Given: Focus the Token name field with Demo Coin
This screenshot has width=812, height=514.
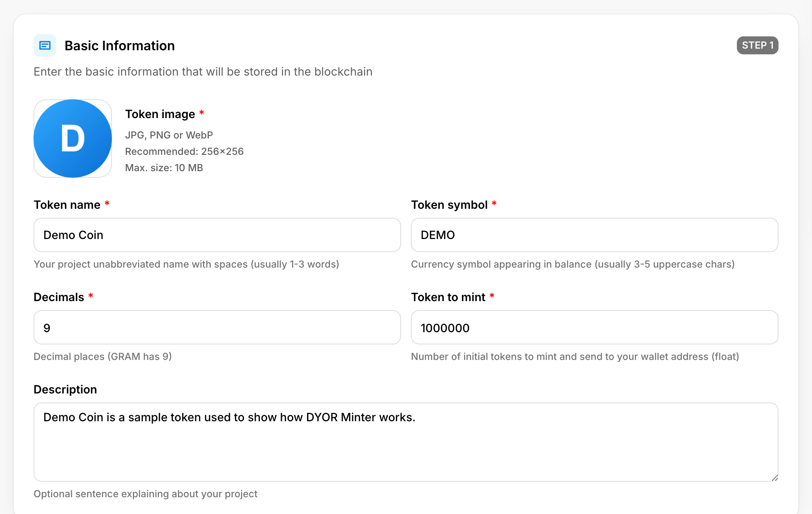Looking at the screenshot, I should pos(217,235).
